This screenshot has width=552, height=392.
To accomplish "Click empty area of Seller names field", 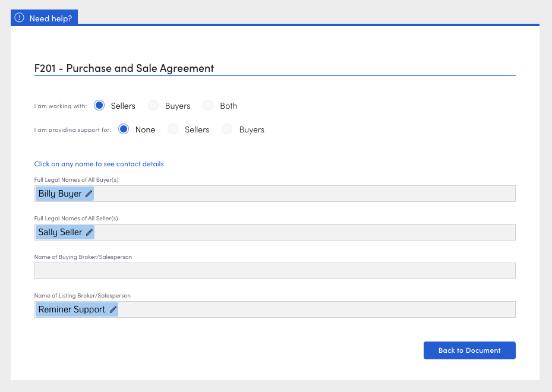I will coord(305,232).
